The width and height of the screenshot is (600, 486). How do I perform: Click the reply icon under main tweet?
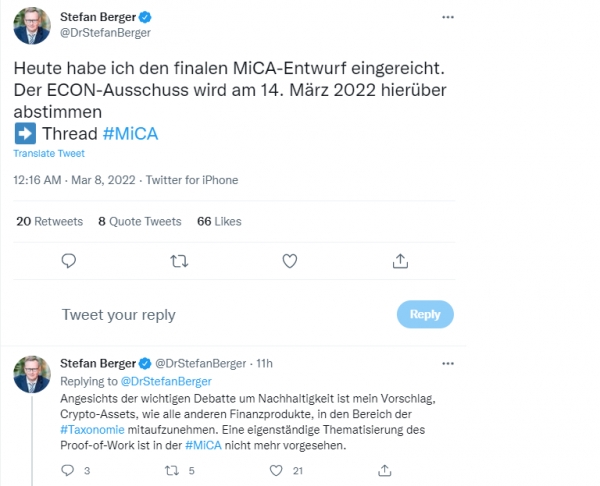(69, 261)
